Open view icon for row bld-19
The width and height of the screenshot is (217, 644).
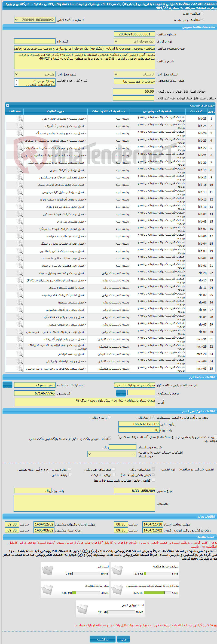click(x=20, y=170)
